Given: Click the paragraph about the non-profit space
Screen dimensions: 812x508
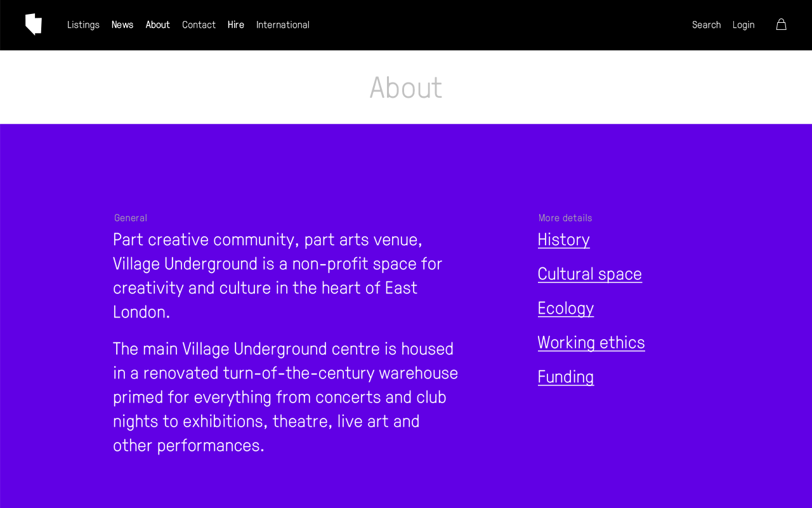Looking at the screenshot, I should point(278,276).
